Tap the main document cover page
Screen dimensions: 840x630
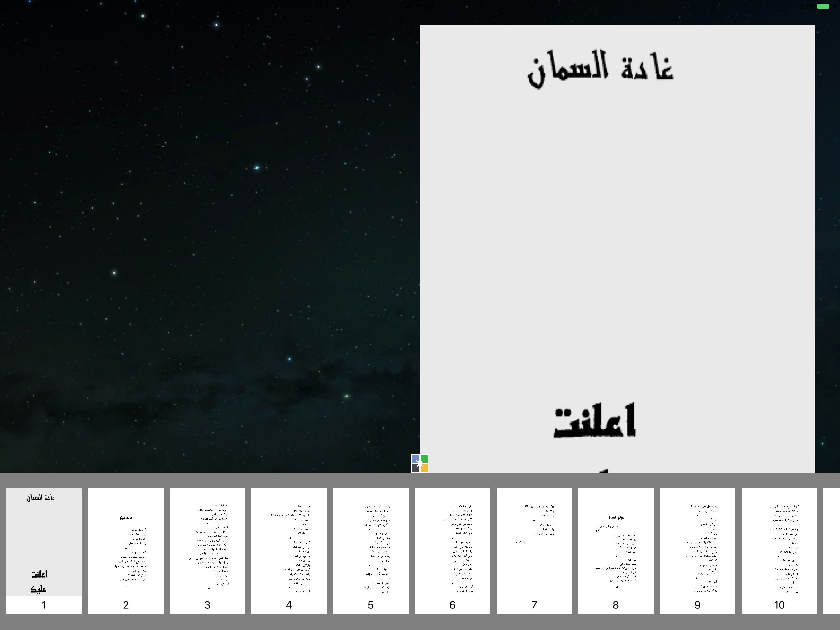[617, 249]
